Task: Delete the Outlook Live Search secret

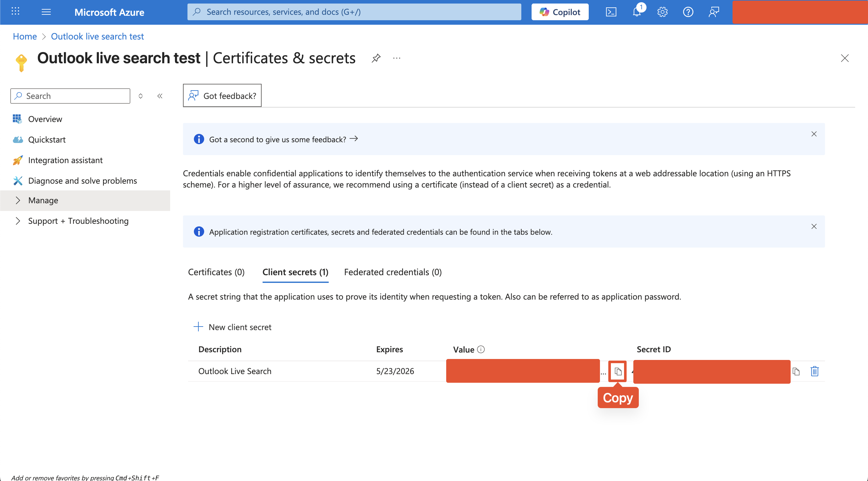Action: 814,371
